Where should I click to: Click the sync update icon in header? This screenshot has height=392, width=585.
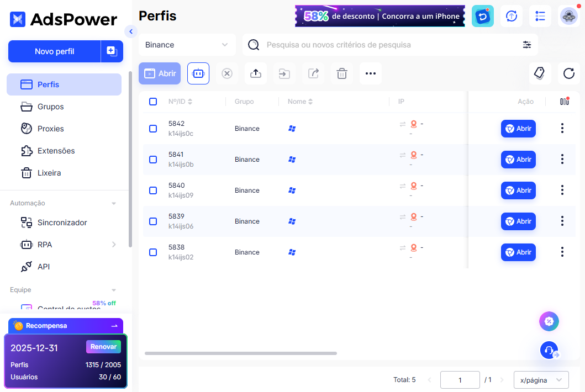[512, 16]
